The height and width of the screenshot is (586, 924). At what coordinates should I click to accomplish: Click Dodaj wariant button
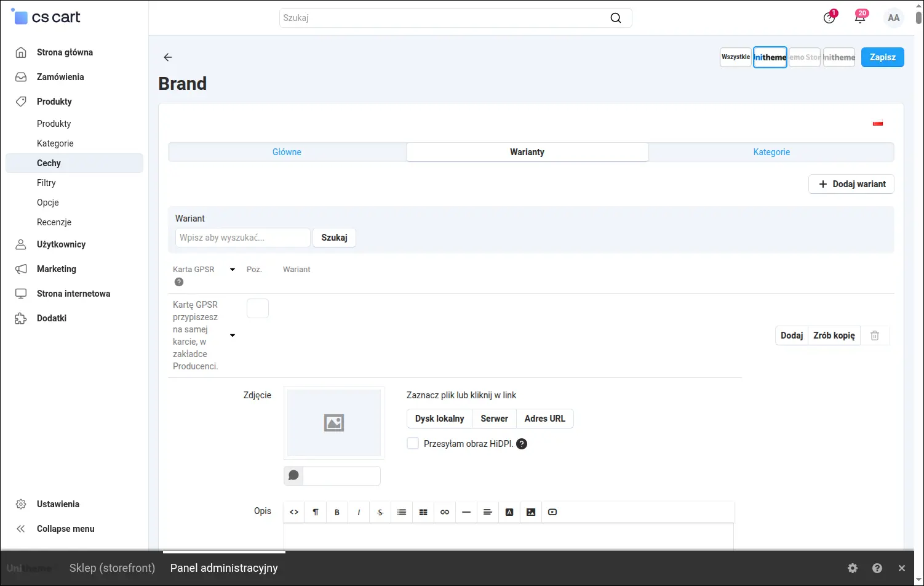[851, 184]
